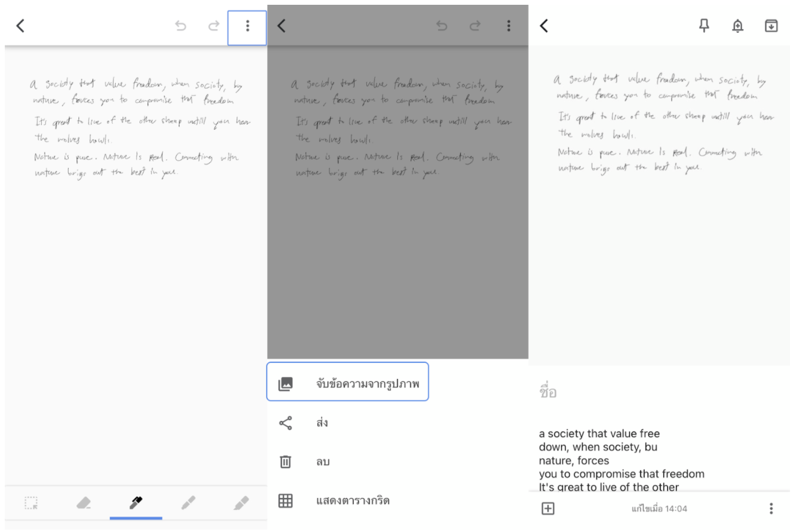This screenshot has width=796, height=532.
Task: Pin the note using the pushpin icon
Action: (x=705, y=26)
